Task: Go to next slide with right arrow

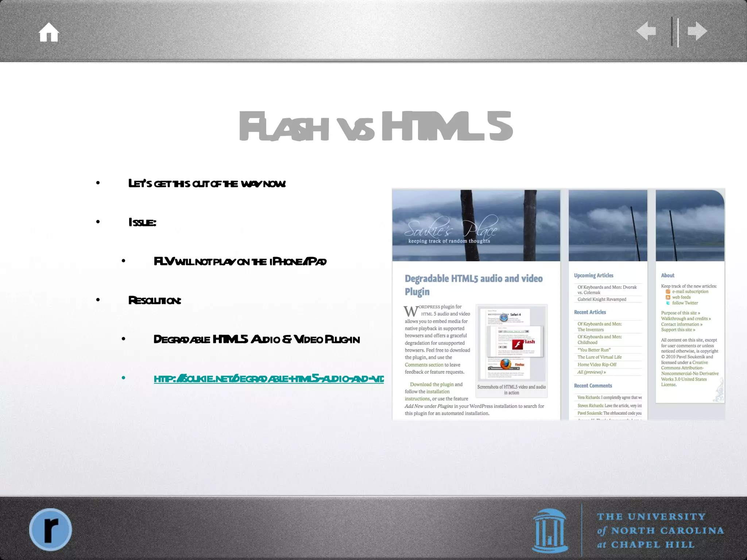Action: [x=697, y=31]
